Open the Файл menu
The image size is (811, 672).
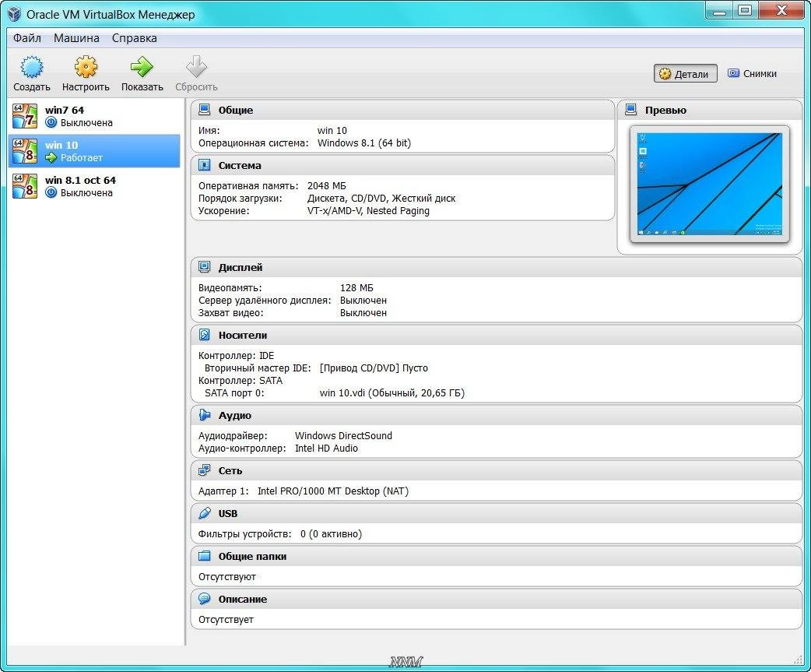click(x=27, y=38)
